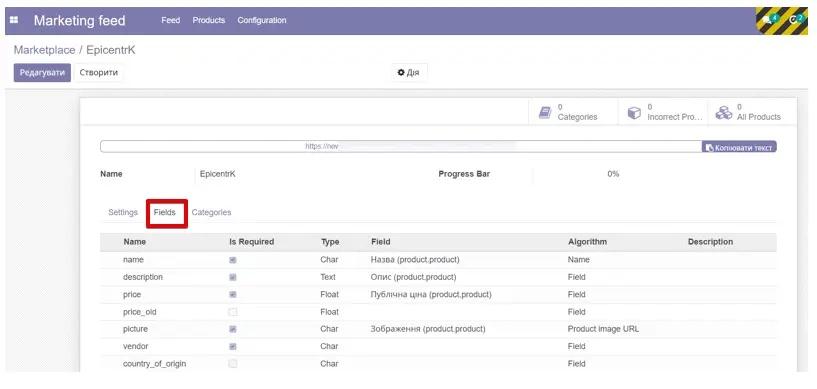
Task: Switch to the Categories tab
Action: tap(212, 212)
